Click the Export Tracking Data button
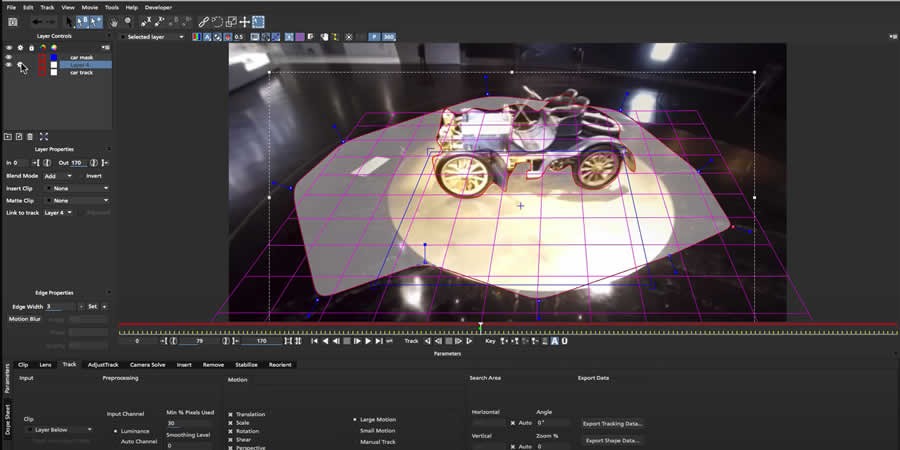Screen dimensions: 900x450 point(613,423)
